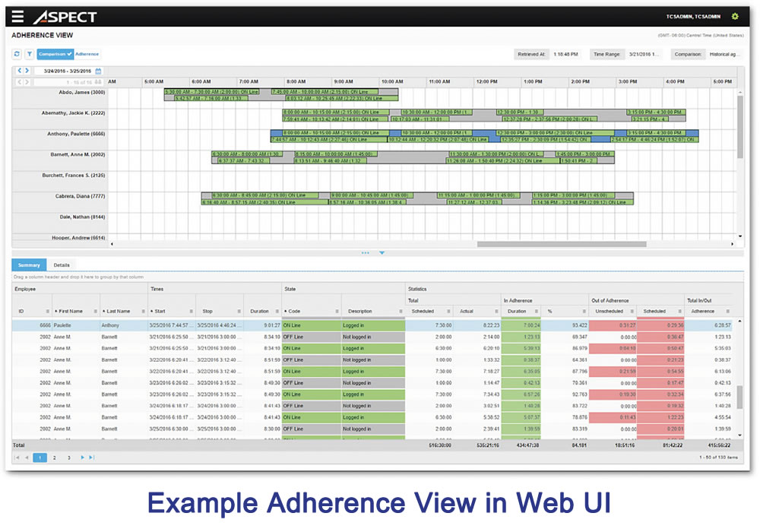
Task: Click the refresh data icon
Action: click(17, 54)
